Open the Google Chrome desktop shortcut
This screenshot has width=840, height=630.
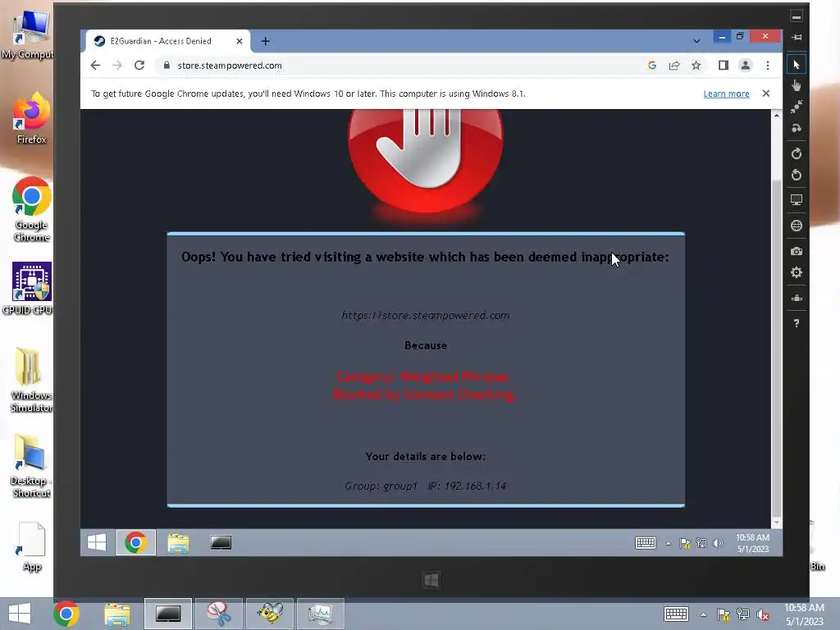(x=31, y=210)
